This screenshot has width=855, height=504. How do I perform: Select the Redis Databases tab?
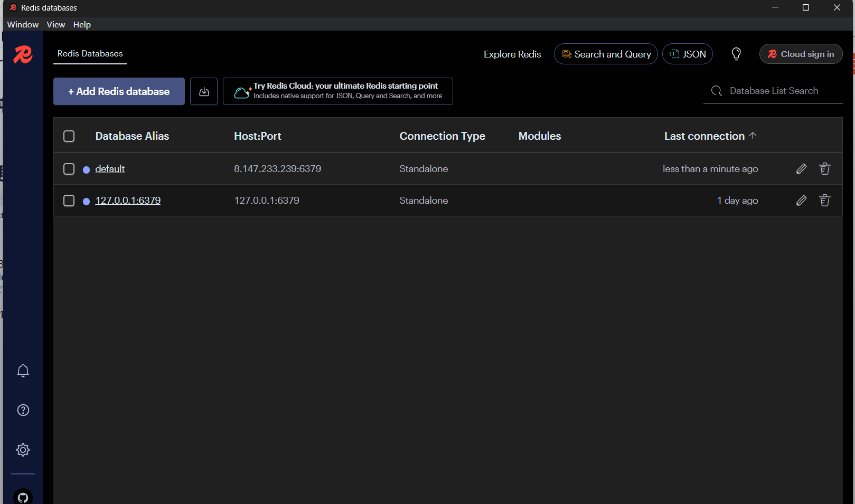coord(90,54)
